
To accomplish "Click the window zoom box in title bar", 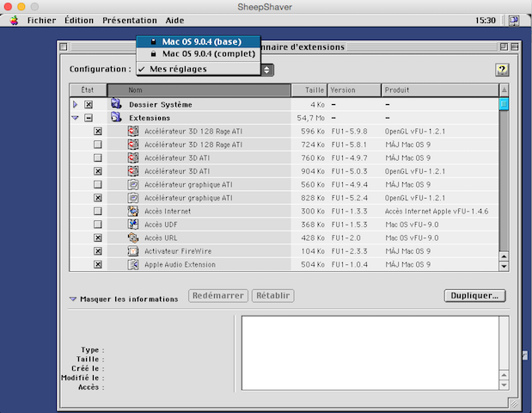I will [x=504, y=46].
